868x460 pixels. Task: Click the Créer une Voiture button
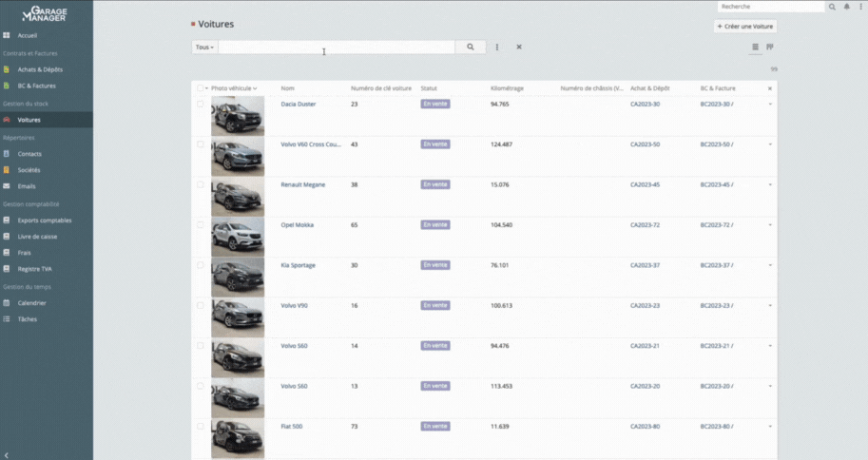745,26
